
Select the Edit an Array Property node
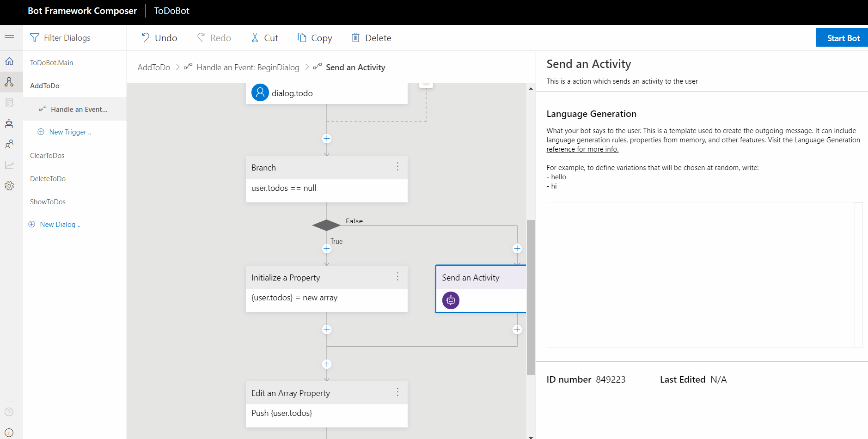(327, 404)
